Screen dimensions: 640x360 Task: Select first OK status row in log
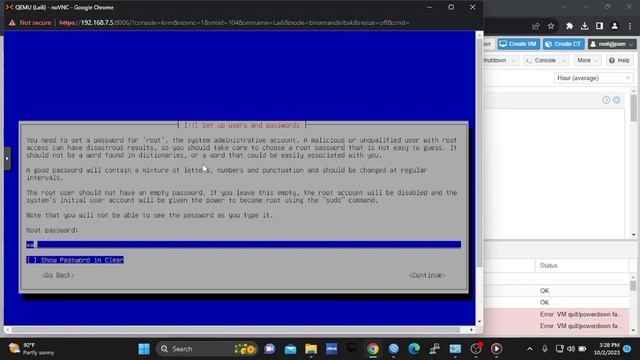[557, 291]
